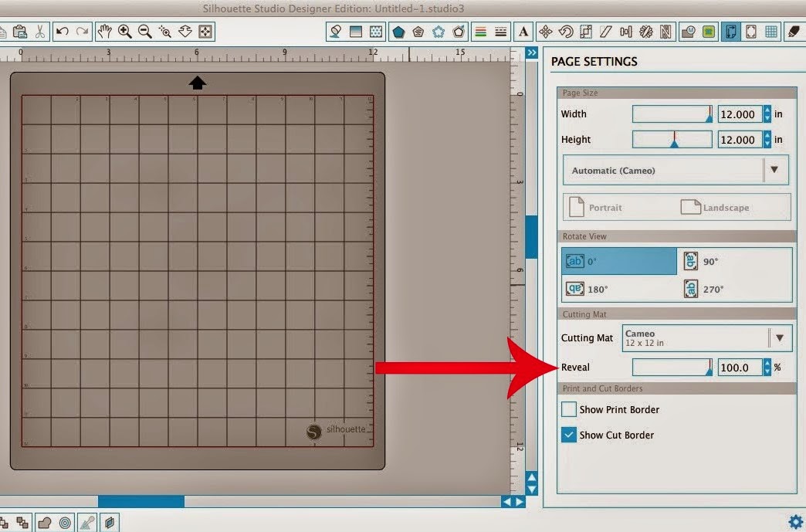Click the Height slider track

click(x=672, y=139)
